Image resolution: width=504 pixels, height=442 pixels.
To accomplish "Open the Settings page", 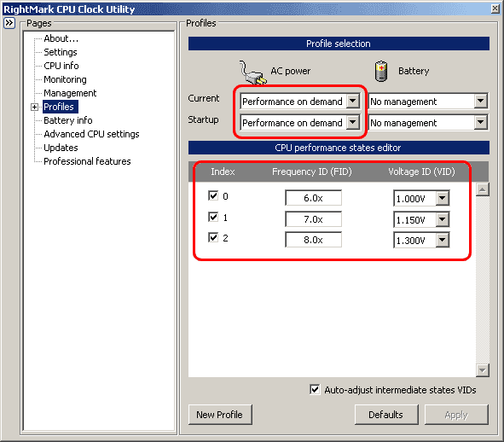I will pos(61,52).
